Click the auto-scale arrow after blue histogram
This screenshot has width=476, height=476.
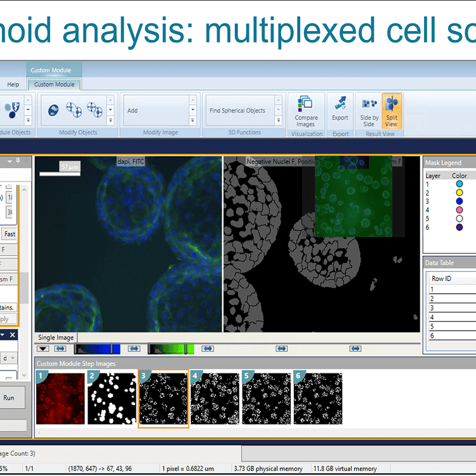click(134, 348)
